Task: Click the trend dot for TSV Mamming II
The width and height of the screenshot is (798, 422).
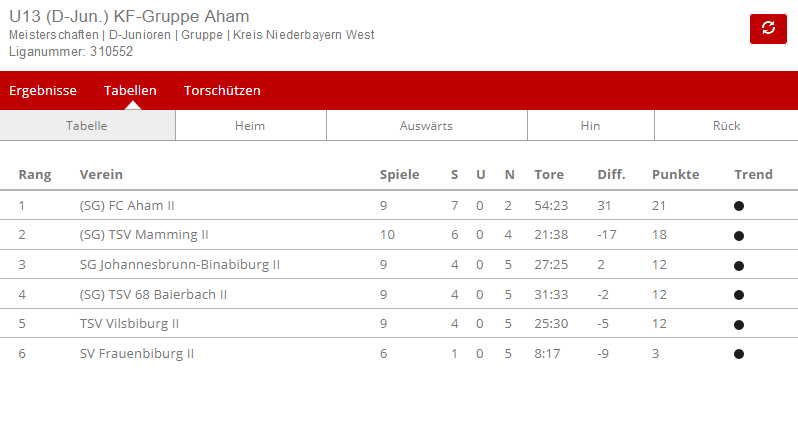Action: click(x=739, y=236)
